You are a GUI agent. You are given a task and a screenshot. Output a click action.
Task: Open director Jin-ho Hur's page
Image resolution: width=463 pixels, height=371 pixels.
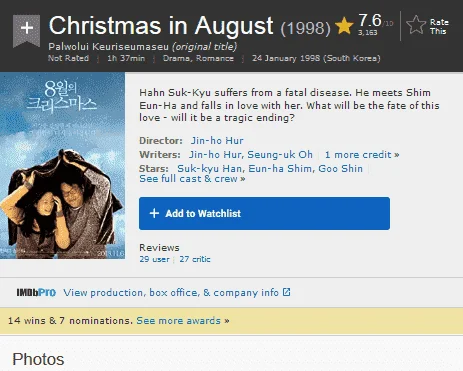[x=217, y=140]
